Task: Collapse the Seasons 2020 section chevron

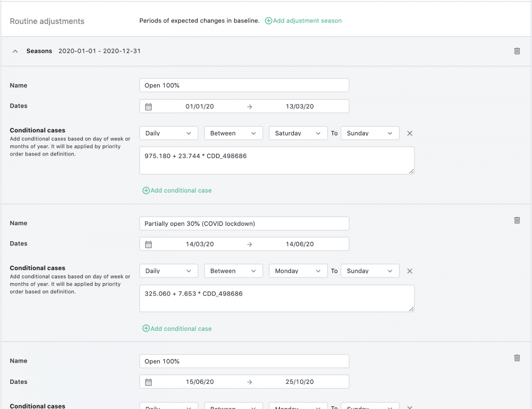Action: point(15,51)
